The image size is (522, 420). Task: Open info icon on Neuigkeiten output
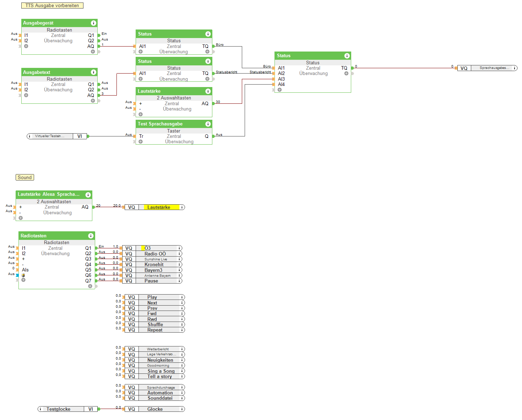182,360
